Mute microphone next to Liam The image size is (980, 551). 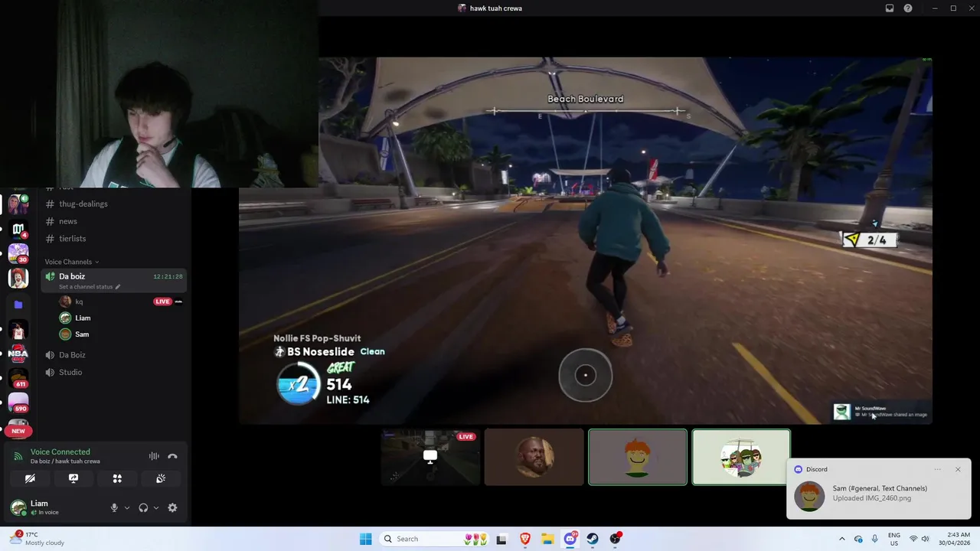(114, 507)
